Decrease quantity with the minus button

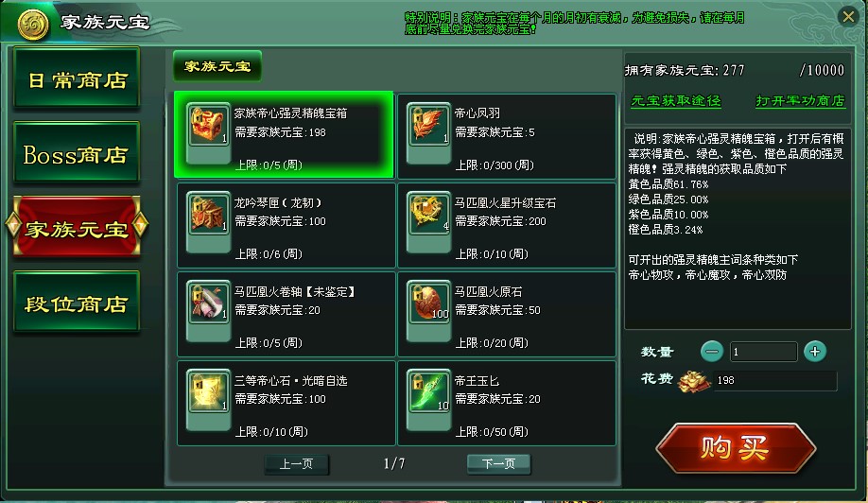(x=712, y=352)
